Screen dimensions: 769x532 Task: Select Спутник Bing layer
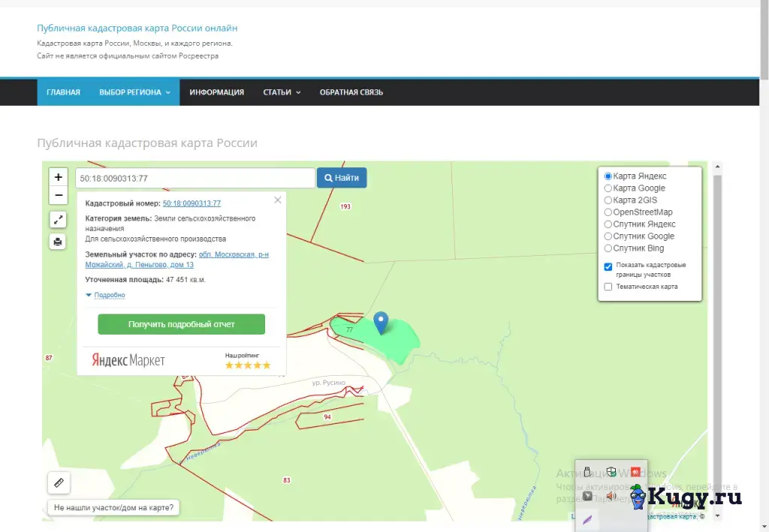click(x=608, y=248)
